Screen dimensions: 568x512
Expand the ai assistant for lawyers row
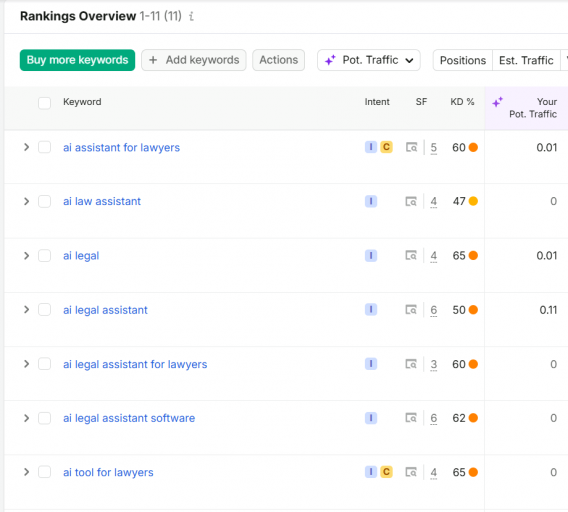coord(26,147)
